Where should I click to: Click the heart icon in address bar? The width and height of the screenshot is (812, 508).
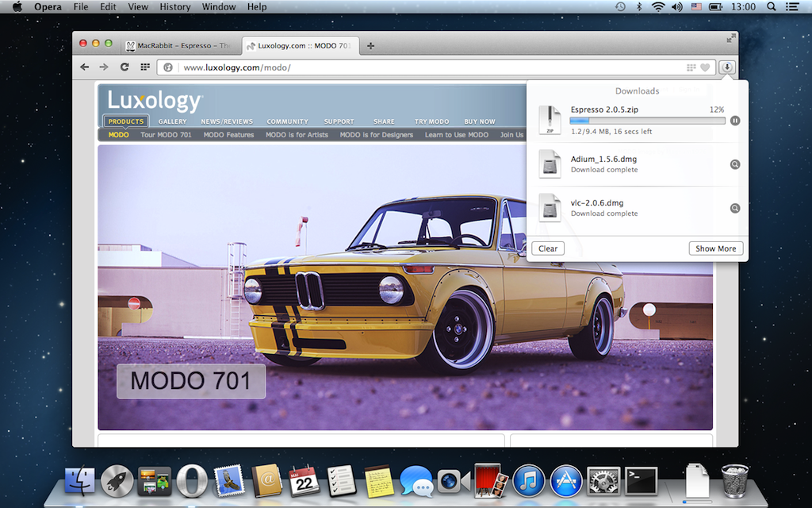[704, 68]
